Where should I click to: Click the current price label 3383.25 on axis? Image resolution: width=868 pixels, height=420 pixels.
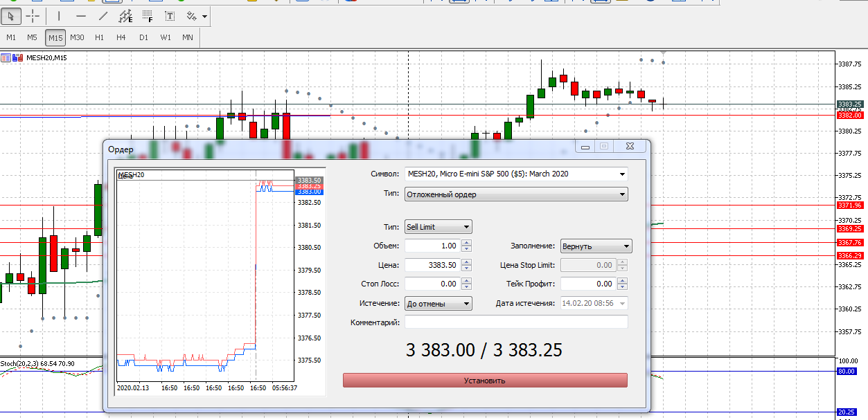pyautogui.click(x=849, y=104)
